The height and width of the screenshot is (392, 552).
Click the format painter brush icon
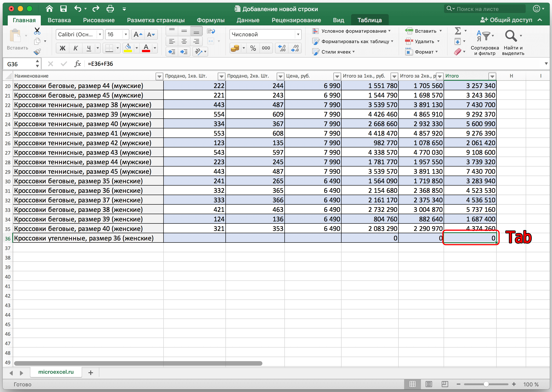pyautogui.click(x=37, y=52)
